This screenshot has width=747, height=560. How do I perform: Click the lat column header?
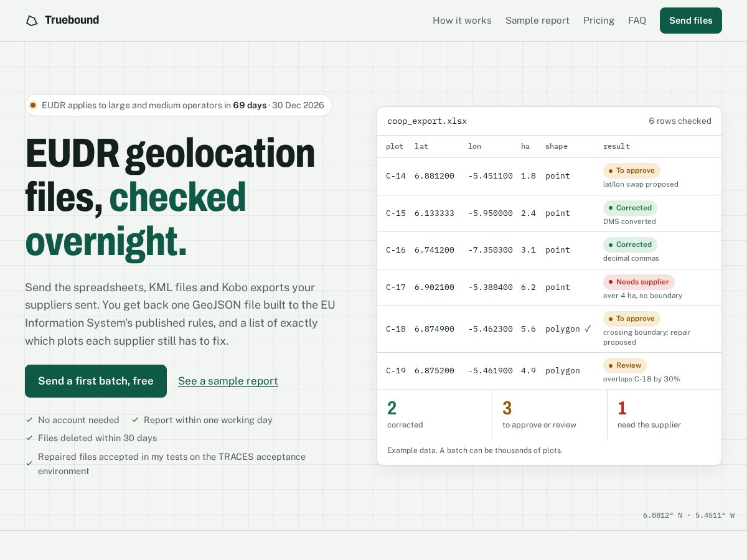point(421,146)
